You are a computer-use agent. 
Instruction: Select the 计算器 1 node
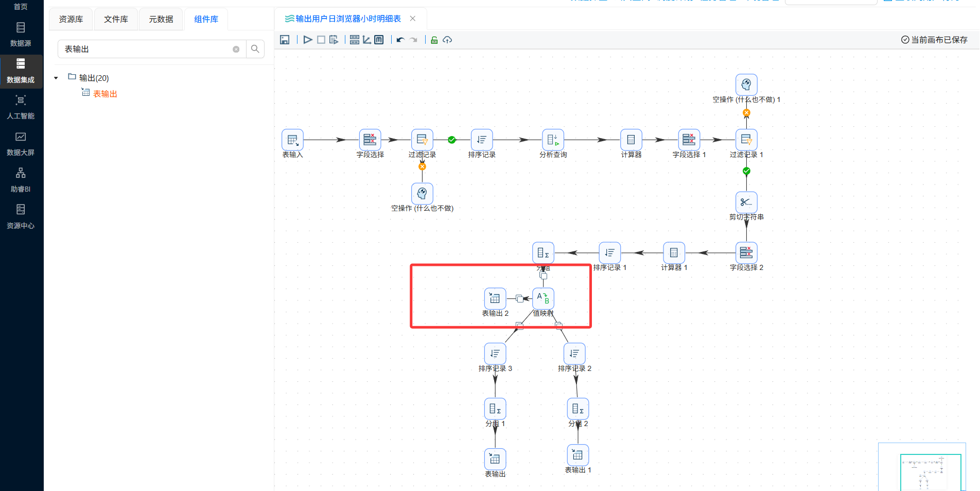[x=674, y=252]
